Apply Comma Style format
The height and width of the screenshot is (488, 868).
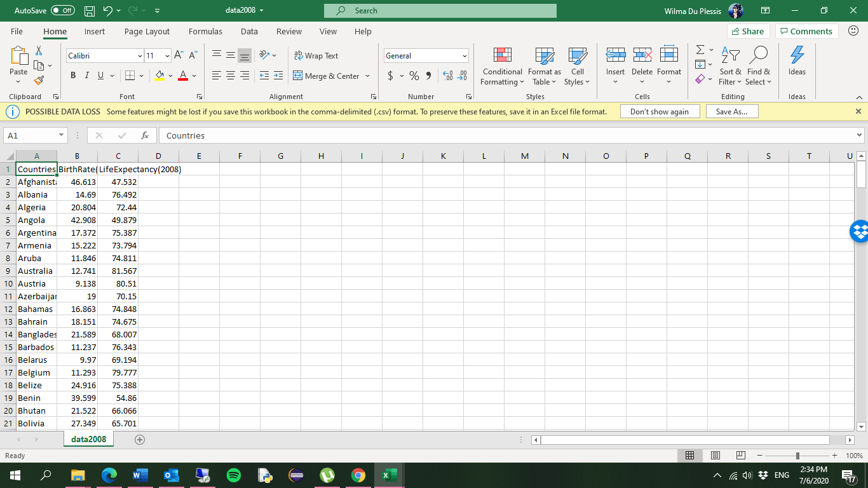click(428, 76)
